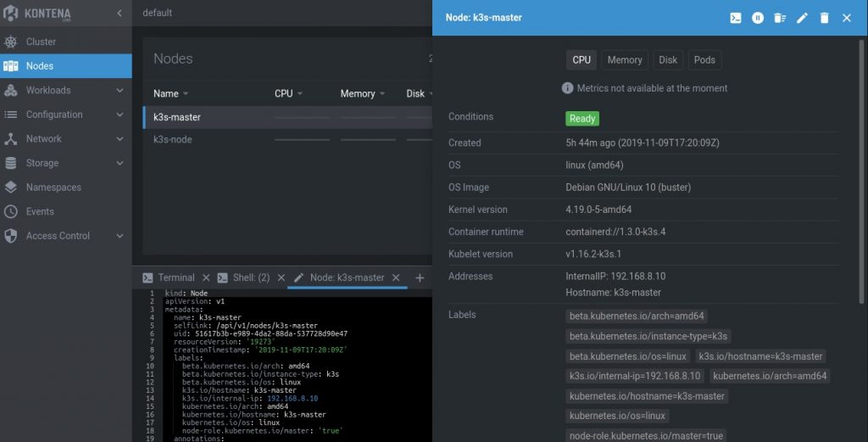The image size is (868, 442).
Task: Open Events in the sidebar
Action: click(66, 211)
